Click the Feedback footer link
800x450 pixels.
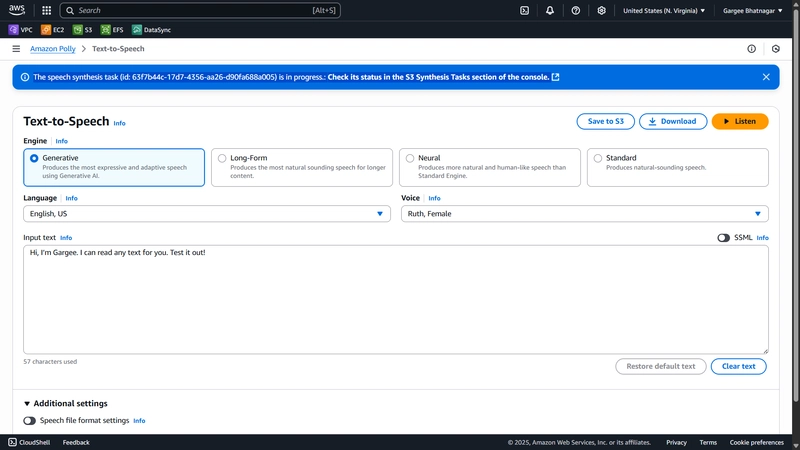tap(76, 442)
